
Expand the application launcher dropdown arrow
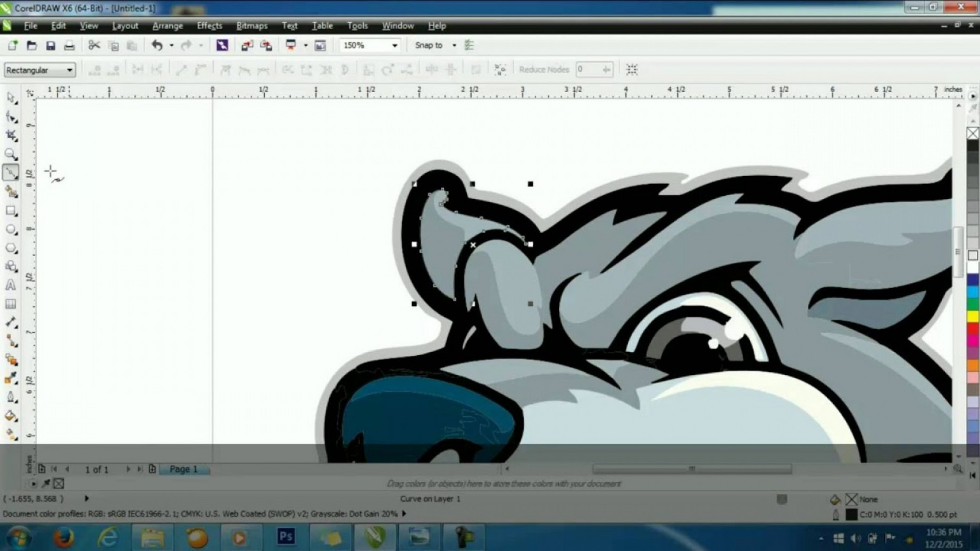pyautogui.click(x=306, y=46)
